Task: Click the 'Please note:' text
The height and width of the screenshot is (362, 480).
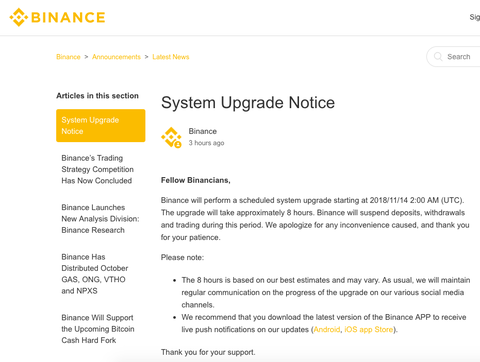Action: coord(182,257)
